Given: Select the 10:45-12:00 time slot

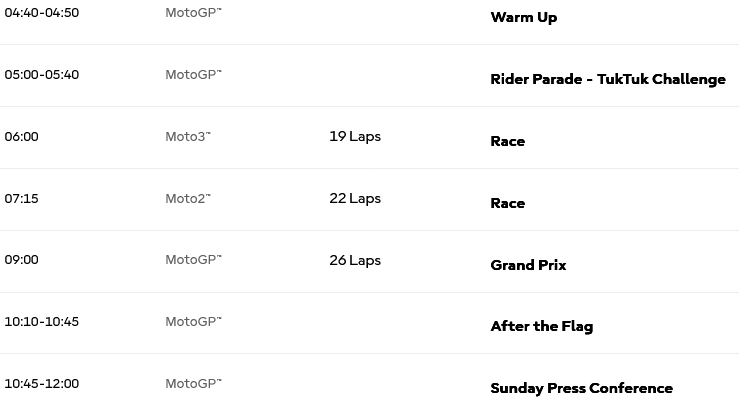Looking at the screenshot, I should (x=41, y=384).
